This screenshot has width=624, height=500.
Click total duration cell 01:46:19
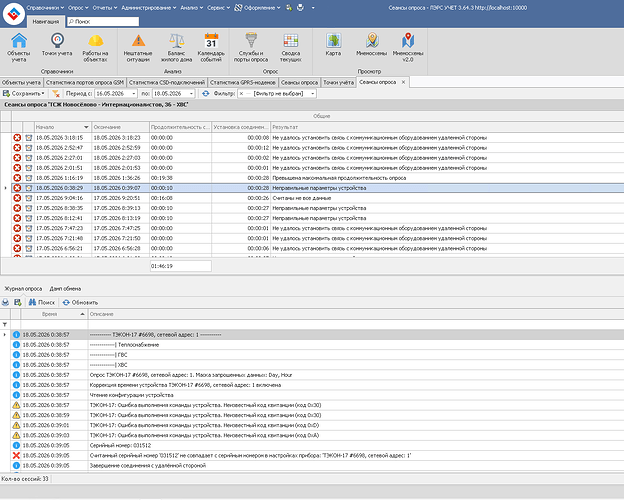tap(181, 266)
